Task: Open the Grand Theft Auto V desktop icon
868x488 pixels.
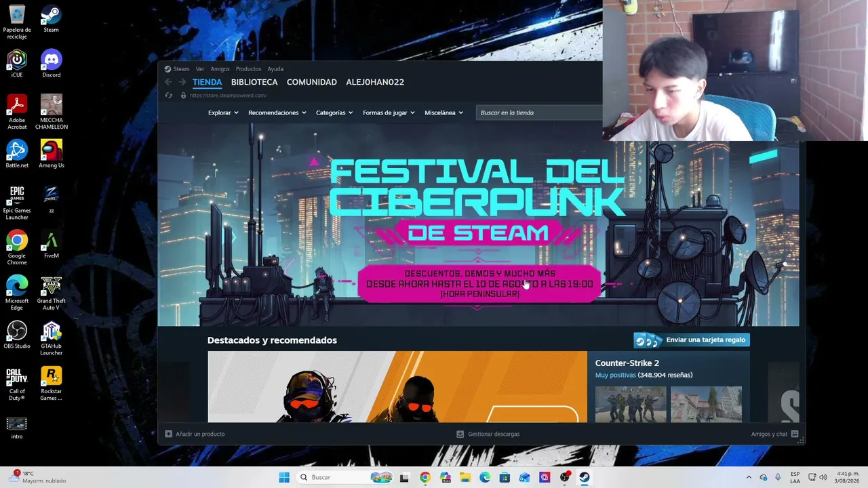Action: 51,293
